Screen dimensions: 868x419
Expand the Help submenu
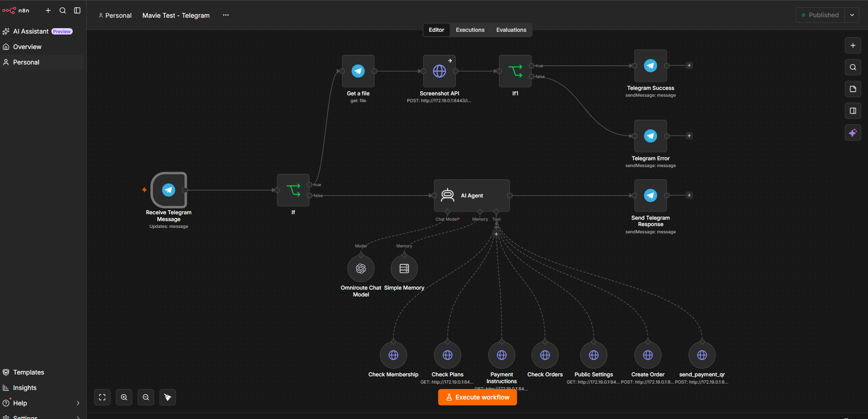click(78, 403)
